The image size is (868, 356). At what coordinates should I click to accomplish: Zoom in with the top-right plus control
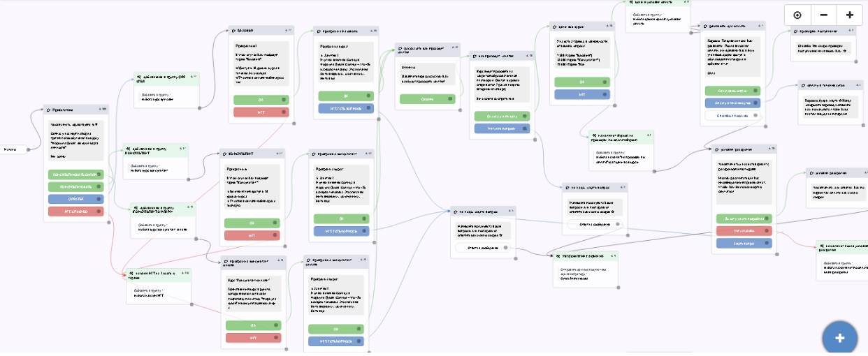click(x=849, y=15)
